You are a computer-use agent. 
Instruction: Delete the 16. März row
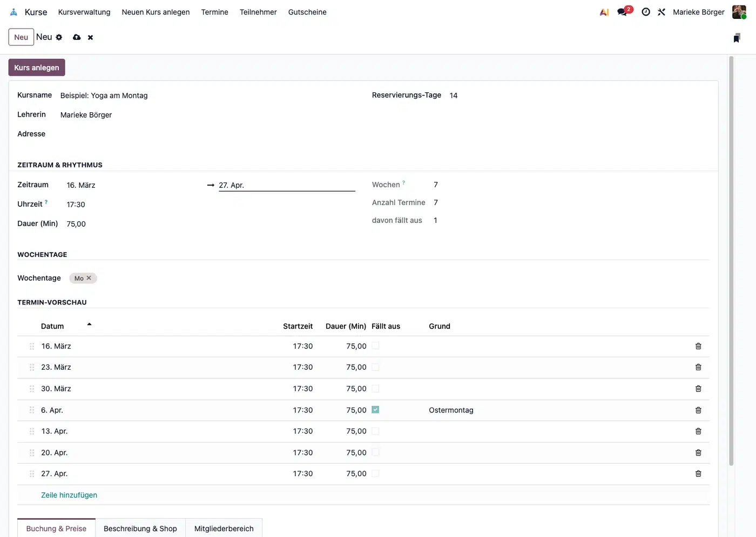[698, 346]
